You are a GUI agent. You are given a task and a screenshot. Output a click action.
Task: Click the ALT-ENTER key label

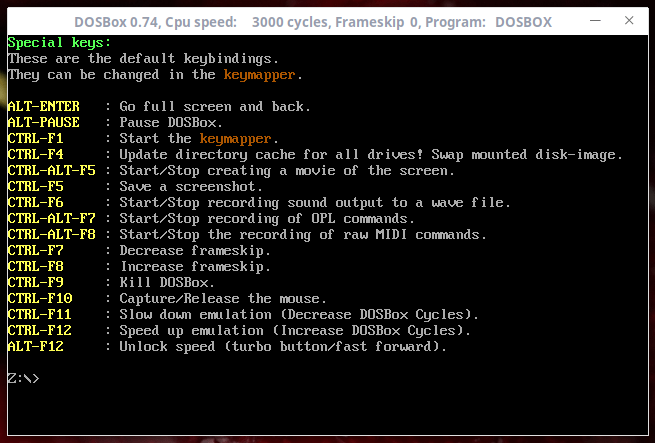pyautogui.click(x=43, y=107)
